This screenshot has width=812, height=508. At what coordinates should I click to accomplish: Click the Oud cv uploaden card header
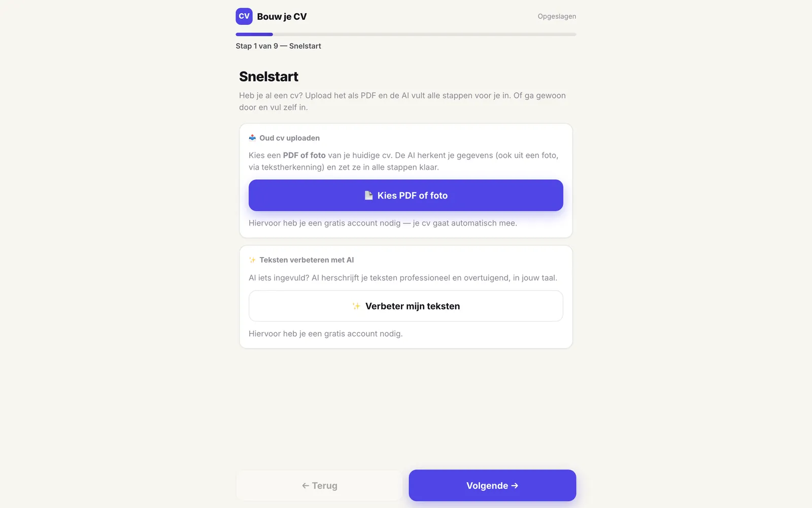[289, 138]
